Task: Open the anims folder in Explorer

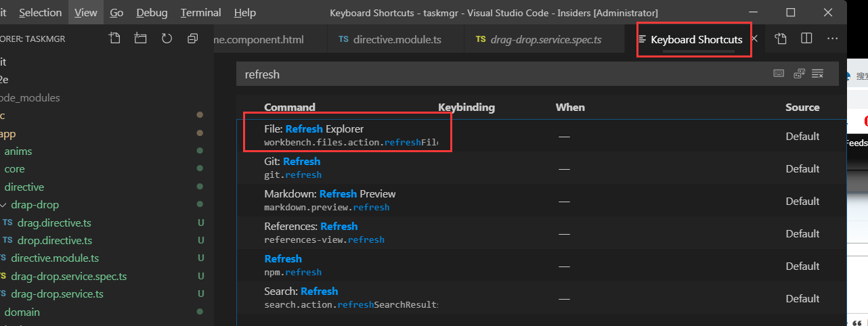Action: point(18,152)
